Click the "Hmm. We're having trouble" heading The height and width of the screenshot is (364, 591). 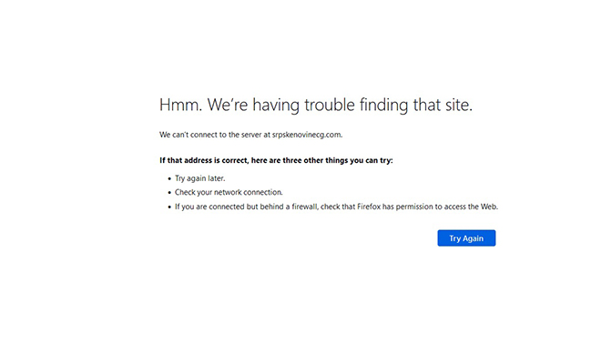coord(315,105)
